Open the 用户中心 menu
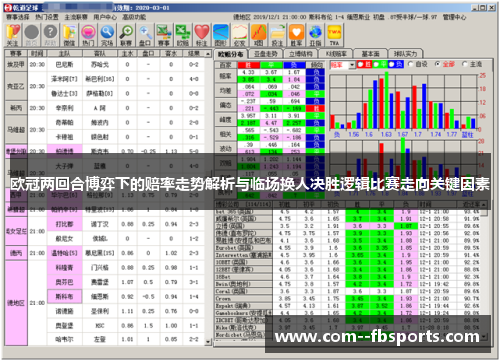The height and width of the screenshot is (362, 500). tap(105, 17)
